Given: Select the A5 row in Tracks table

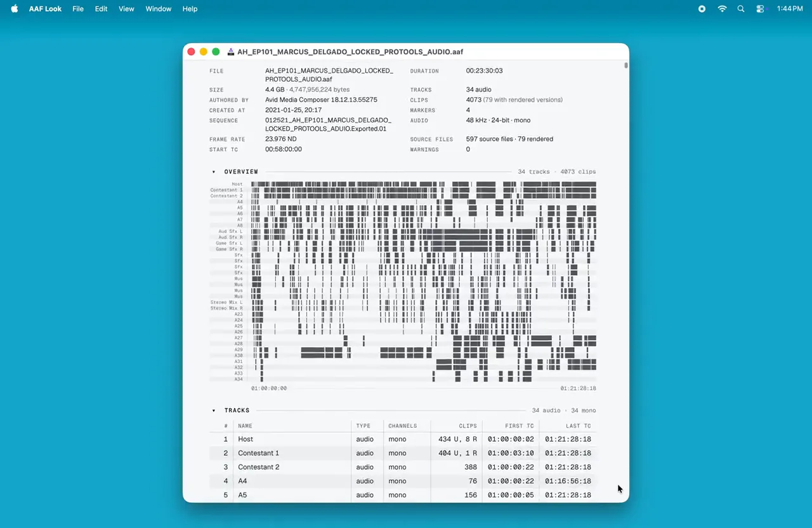Looking at the screenshot, I should pos(403,495).
